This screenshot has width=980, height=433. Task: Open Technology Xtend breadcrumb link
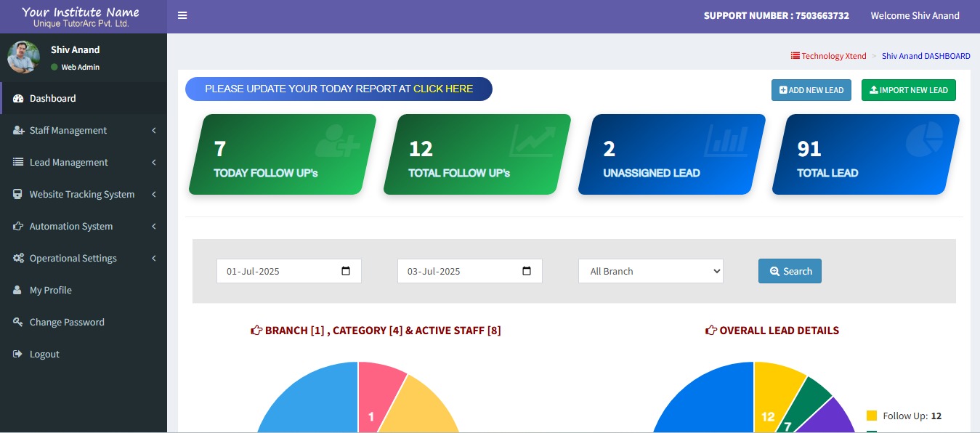[829, 56]
